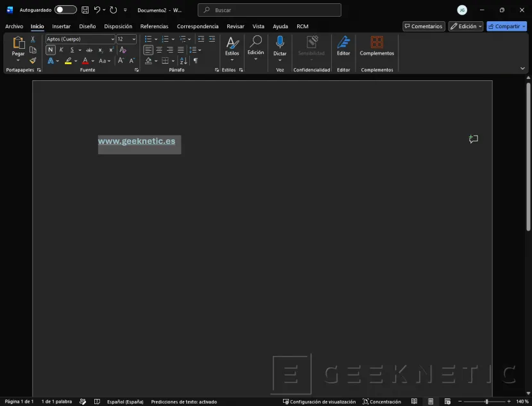Switch to the Vista tab
Screen dimensions: 532x406
[258, 26]
